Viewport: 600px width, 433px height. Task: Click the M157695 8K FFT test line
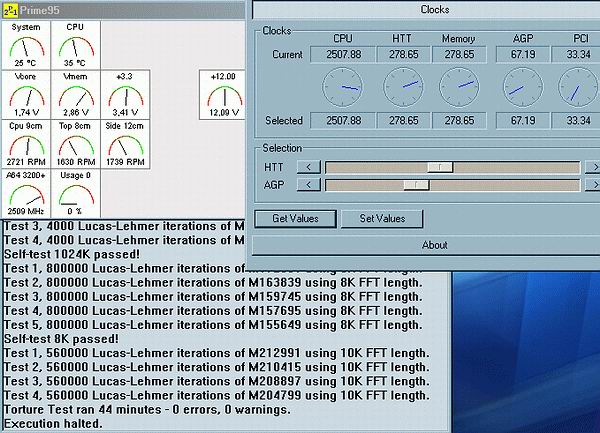(213, 311)
